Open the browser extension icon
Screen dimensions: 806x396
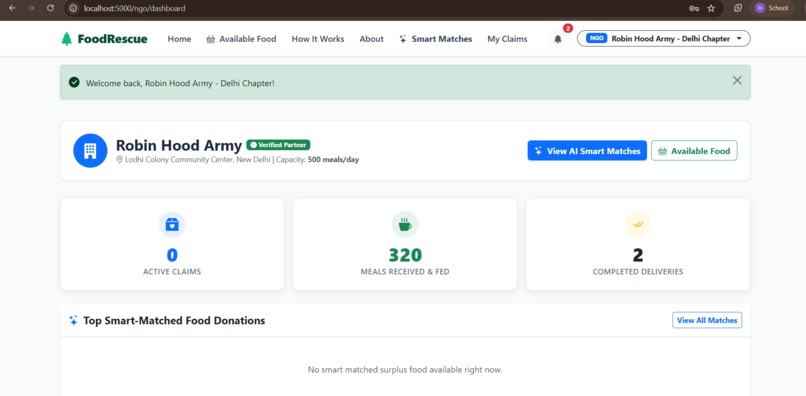click(738, 8)
